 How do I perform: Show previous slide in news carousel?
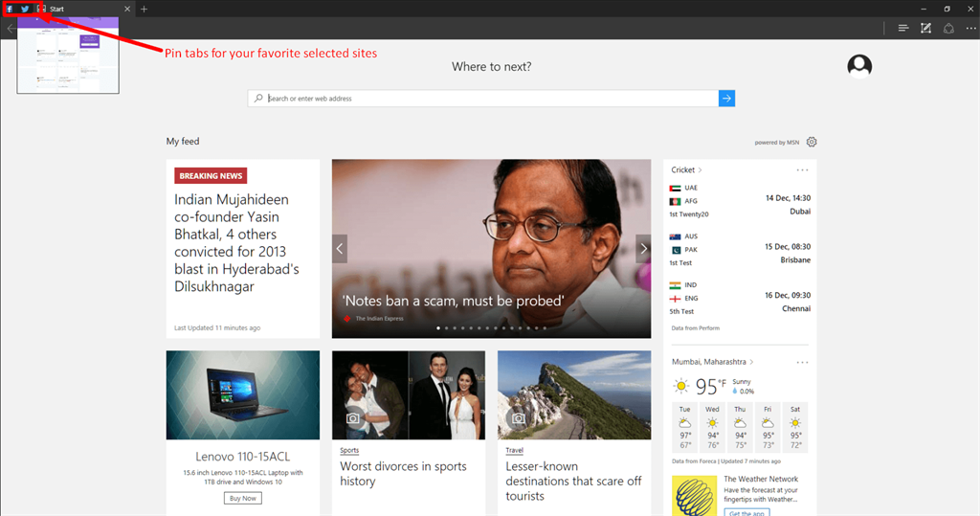[340, 249]
